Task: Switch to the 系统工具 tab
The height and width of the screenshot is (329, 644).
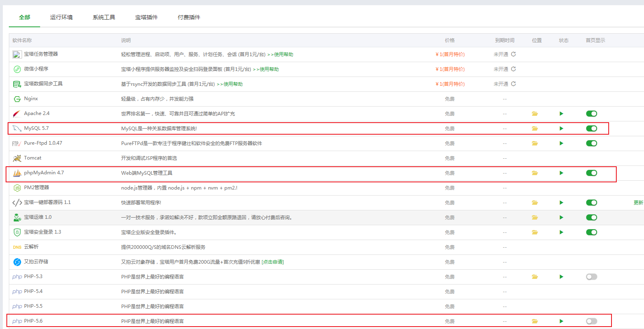Action: coord(104,17)
